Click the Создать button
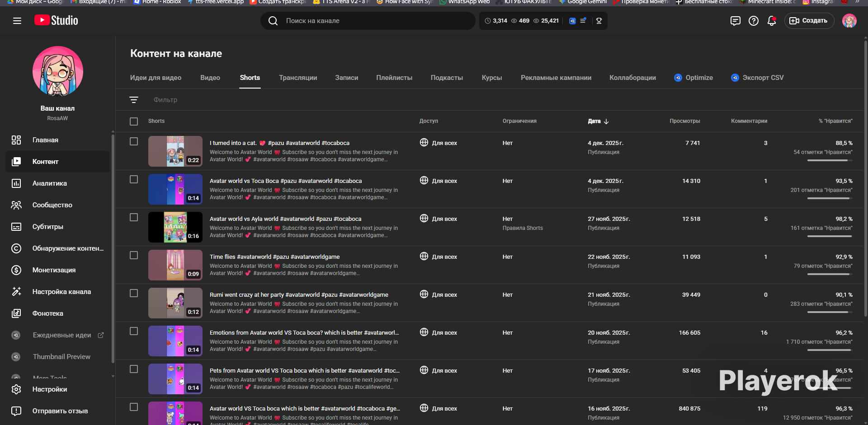Screen dimensions: 868x425 pyautogui.click(x=809, y=21)
